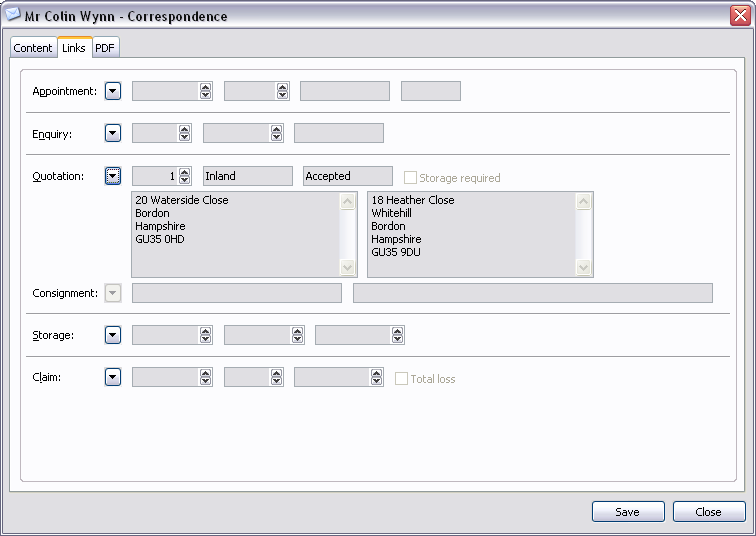Screen dimensions: 756x536
Task: Enable the Total loss checkbox
Action: click(x=401, y=379)
